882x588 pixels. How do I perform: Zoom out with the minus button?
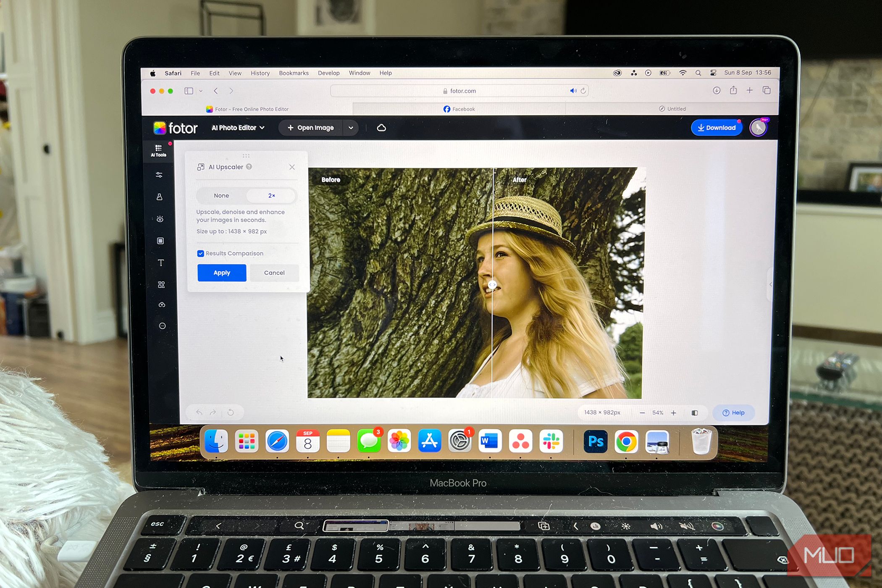click(x=642, y=413)
